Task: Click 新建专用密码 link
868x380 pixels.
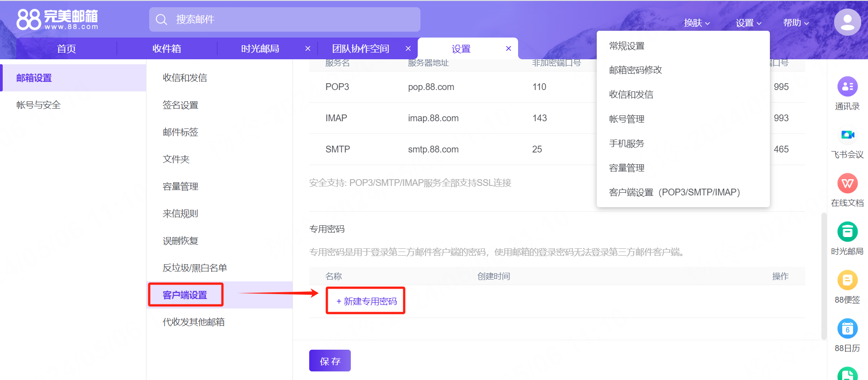Action: click(367, 301)
